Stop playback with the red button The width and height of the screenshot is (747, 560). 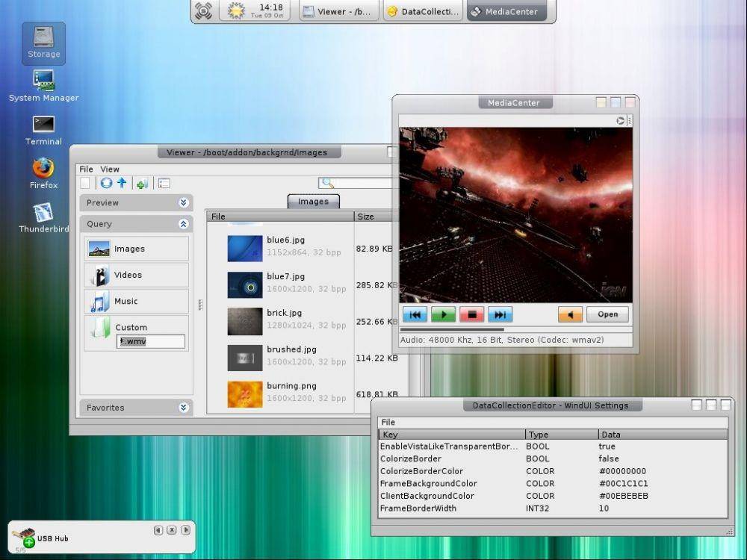471,314
